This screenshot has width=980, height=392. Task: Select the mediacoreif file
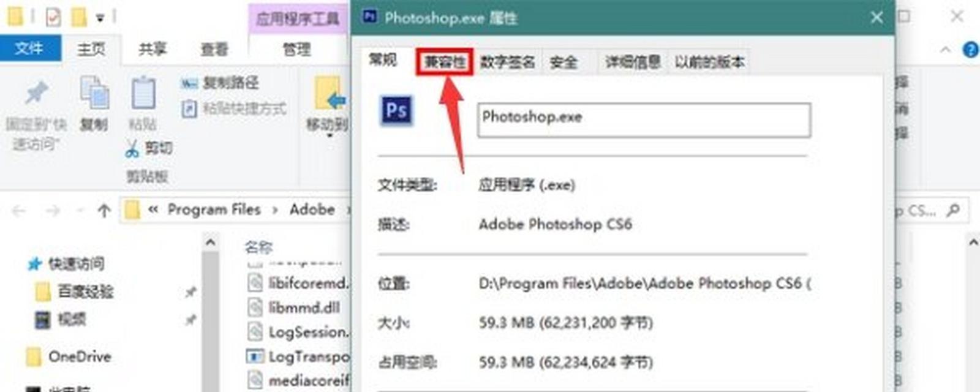298,380
